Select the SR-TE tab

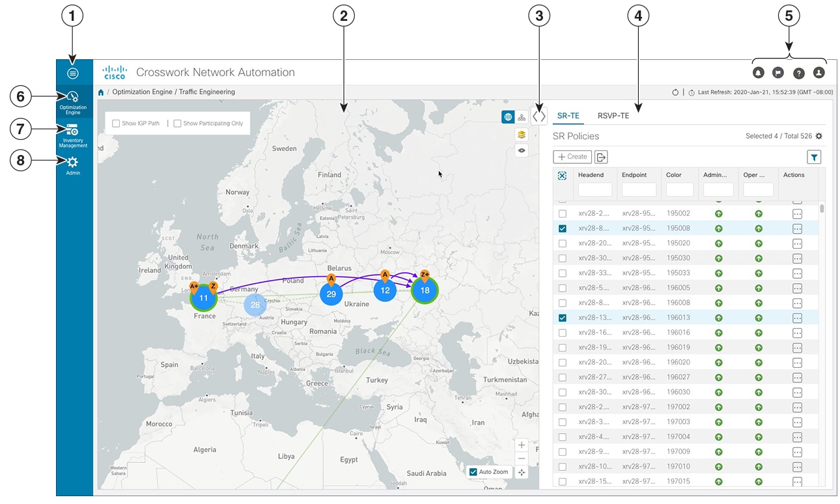point(568,115)
